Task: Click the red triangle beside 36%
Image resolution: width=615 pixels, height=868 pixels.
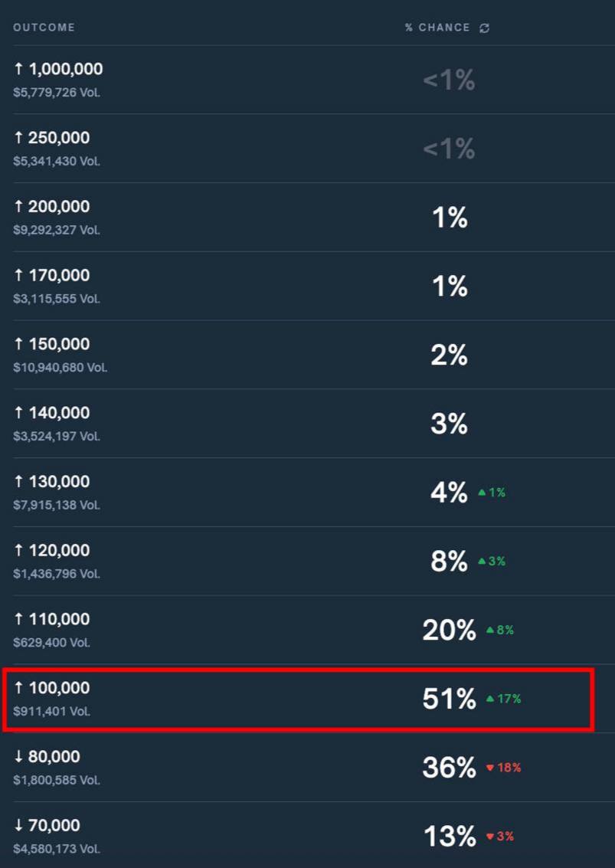Action: [x=492, y=768]
